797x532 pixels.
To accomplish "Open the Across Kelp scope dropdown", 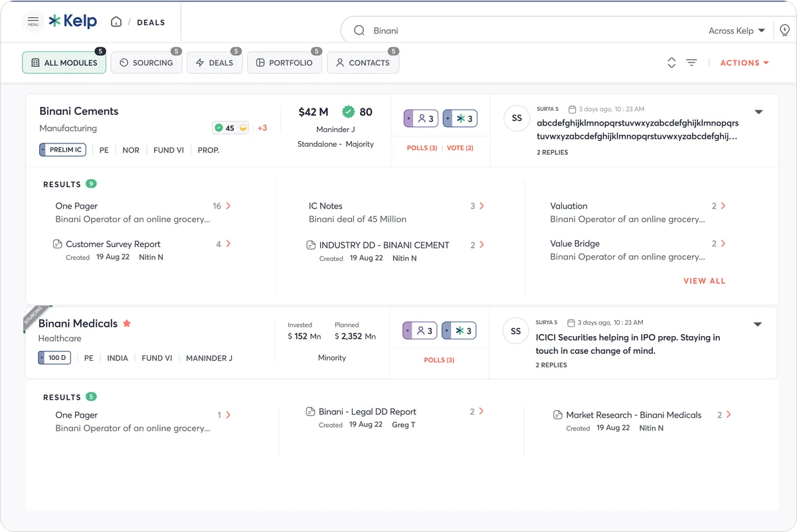I will (737, 31).
